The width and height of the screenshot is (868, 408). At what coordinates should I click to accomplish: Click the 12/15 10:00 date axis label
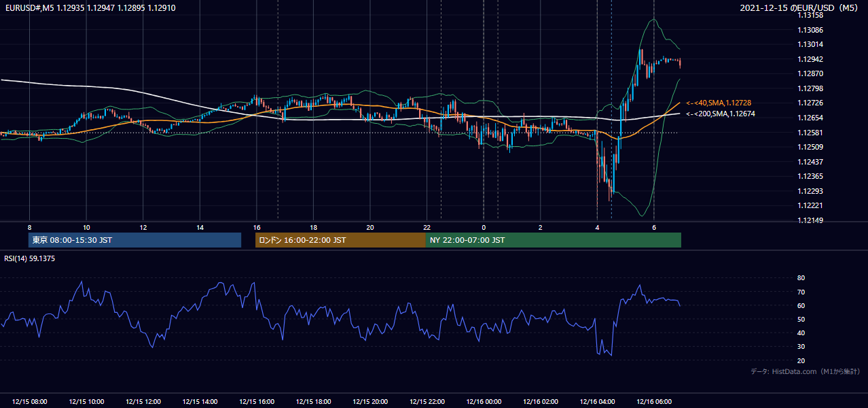[x=86, y=402]
